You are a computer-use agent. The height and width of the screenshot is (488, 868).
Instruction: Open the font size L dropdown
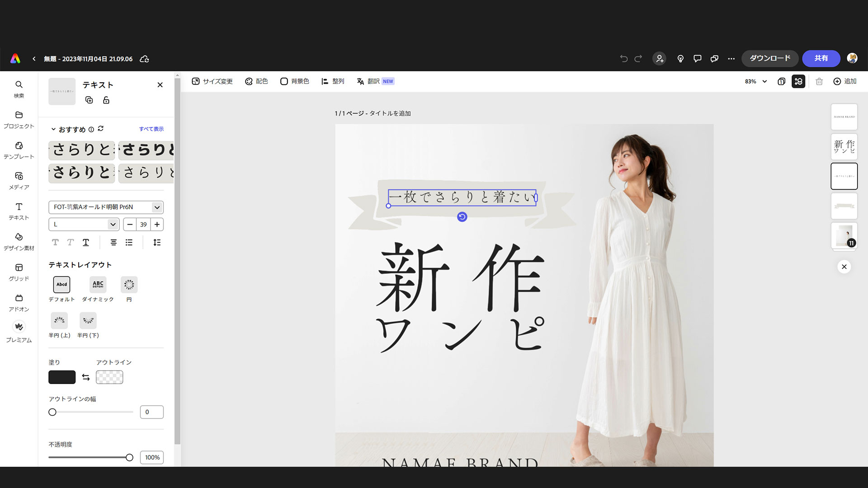tap(84, 224)
